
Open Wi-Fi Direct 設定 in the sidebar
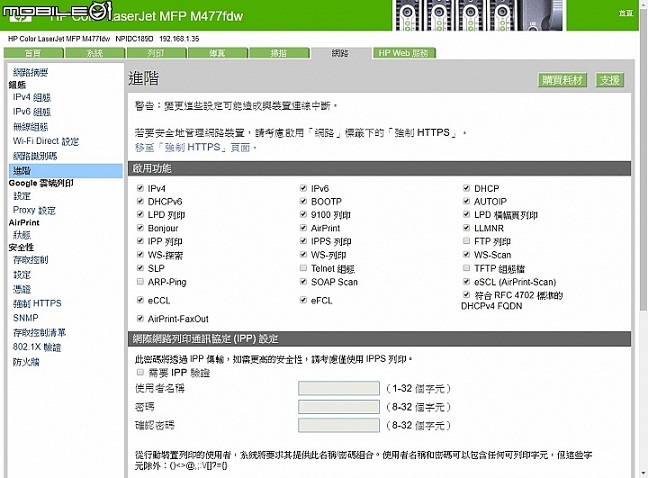pyautogui.click(x=46, y=141)
